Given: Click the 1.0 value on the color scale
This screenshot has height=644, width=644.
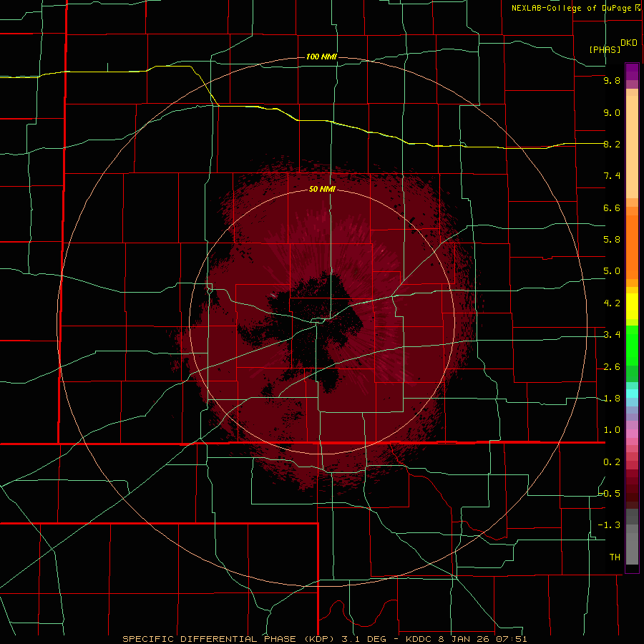Looking at the screenshot, I should coord(612,430).
